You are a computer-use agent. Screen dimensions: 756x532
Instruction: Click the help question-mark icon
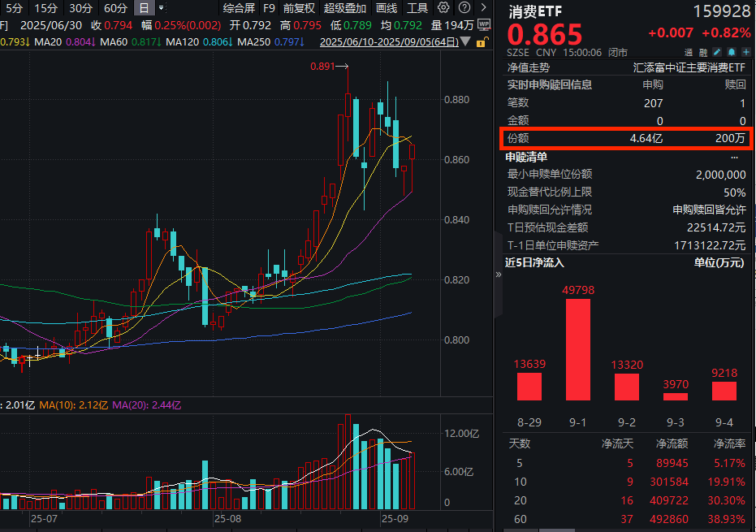pos(464,7)
